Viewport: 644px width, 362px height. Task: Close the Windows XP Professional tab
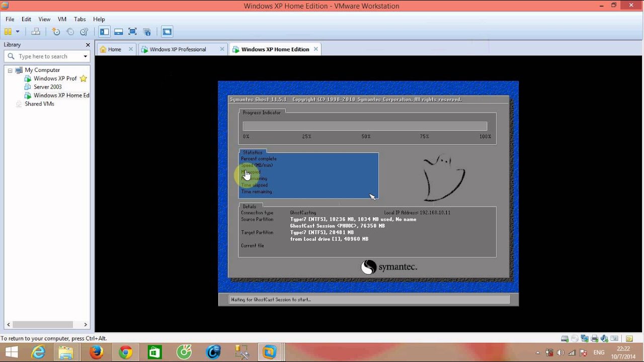click(222, 49)
